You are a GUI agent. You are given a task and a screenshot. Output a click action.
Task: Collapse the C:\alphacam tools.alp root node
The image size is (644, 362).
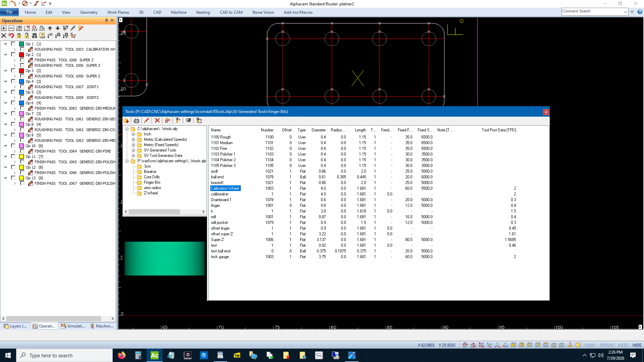tap(127, 129)
